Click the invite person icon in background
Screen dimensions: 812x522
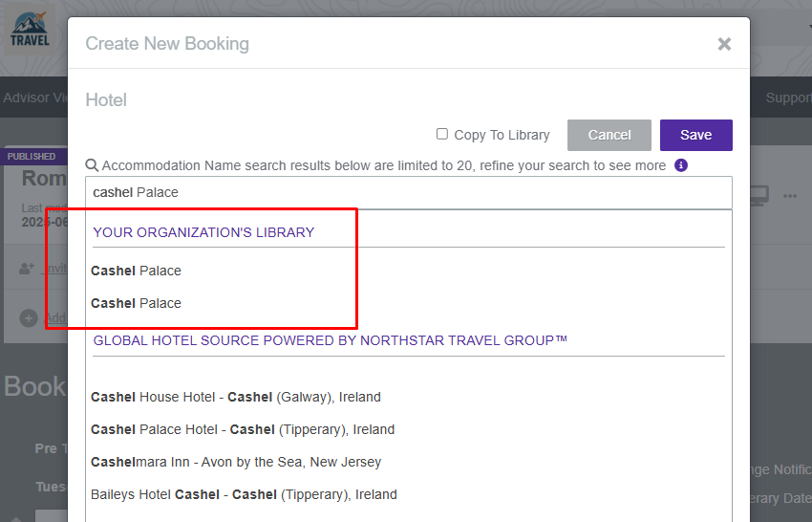coord(27,269)
